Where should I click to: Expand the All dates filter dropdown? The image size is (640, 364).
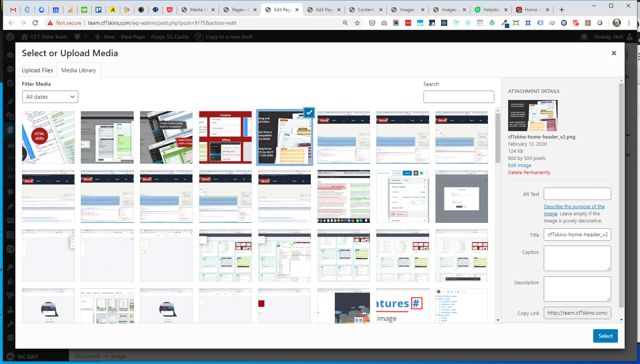click(50, 97)
